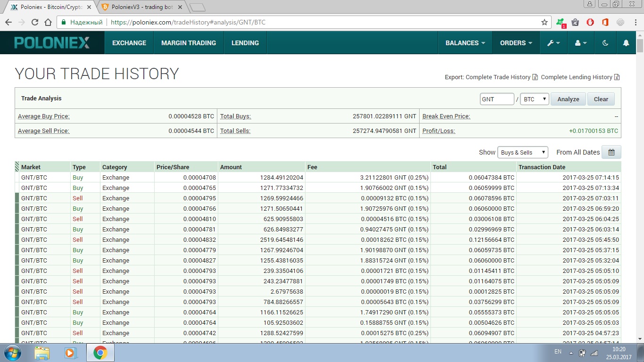Export Complete Trade History
The height and width of the screenshot is (362, 644).
pos(502,77)
